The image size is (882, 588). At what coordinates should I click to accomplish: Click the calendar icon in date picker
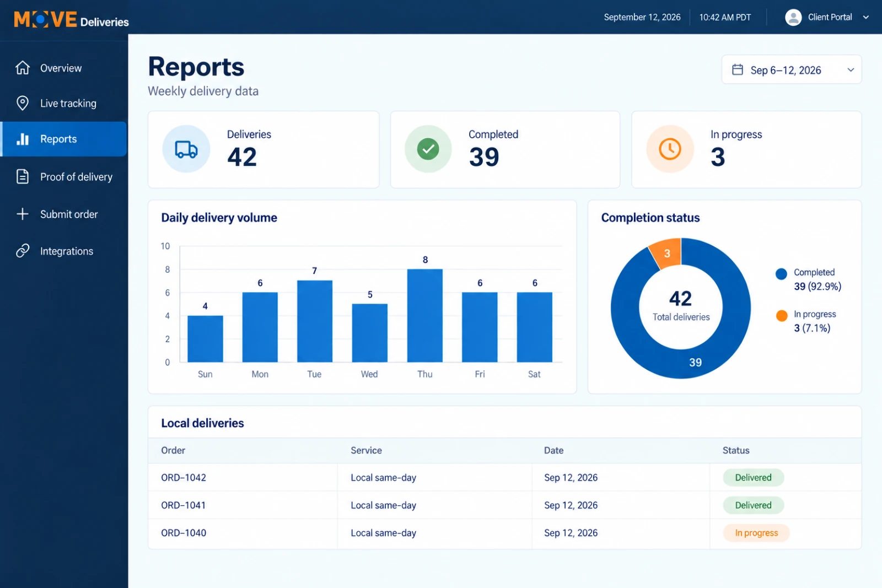[x=738, y=69]
